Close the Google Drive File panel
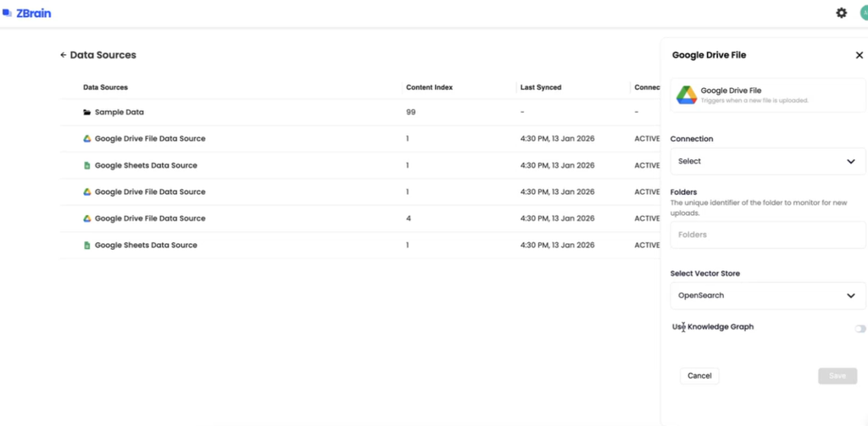The image size is (868, 426). 859,55
